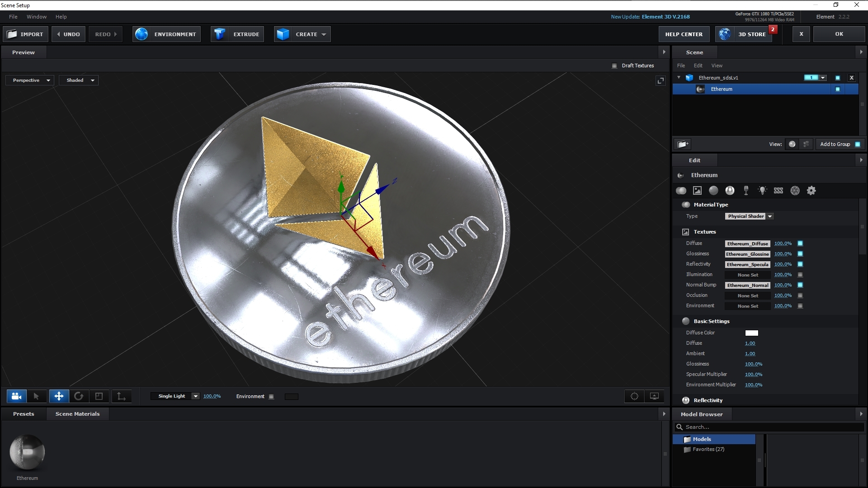Open the wireframe sphere material tab
Image resolution: width=868 pixels, height=488 pixels.
pos(795,191)
